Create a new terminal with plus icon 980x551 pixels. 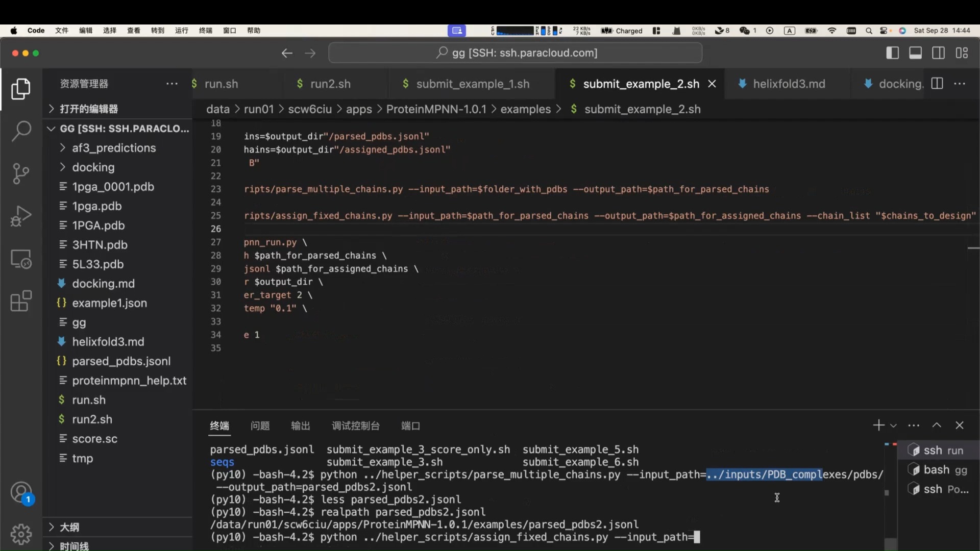(878, 425)
